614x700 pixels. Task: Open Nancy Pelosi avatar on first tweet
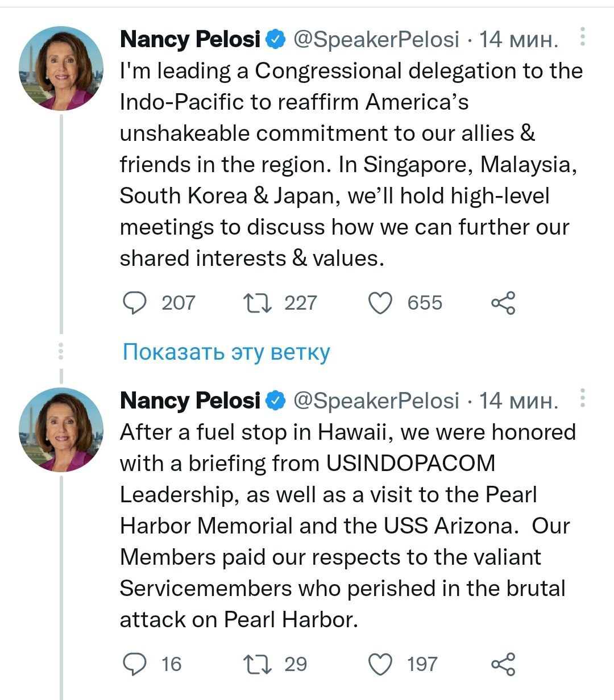click(61, 68)
